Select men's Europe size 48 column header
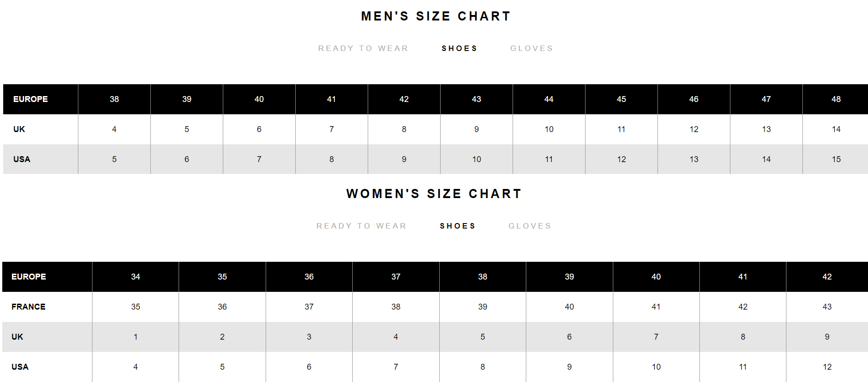868x387 pixels. click(836, 99)
